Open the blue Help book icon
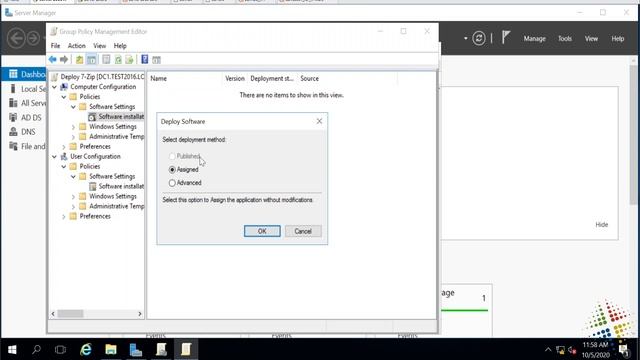This screenshot has width=640, height=360. tap(144, 60)
